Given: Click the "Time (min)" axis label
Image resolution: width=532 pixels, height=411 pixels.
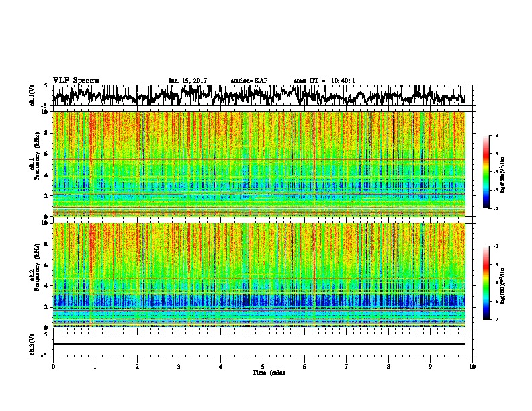Looking at the screenshot, I should pyautogui.click(x=269, y=373).
